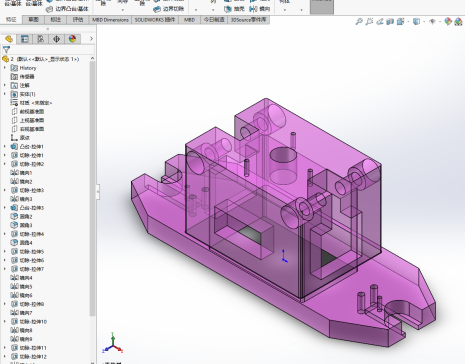Open the PropertyManager tab icon
This screenshot has width=465, height=364.
(25, 39)
